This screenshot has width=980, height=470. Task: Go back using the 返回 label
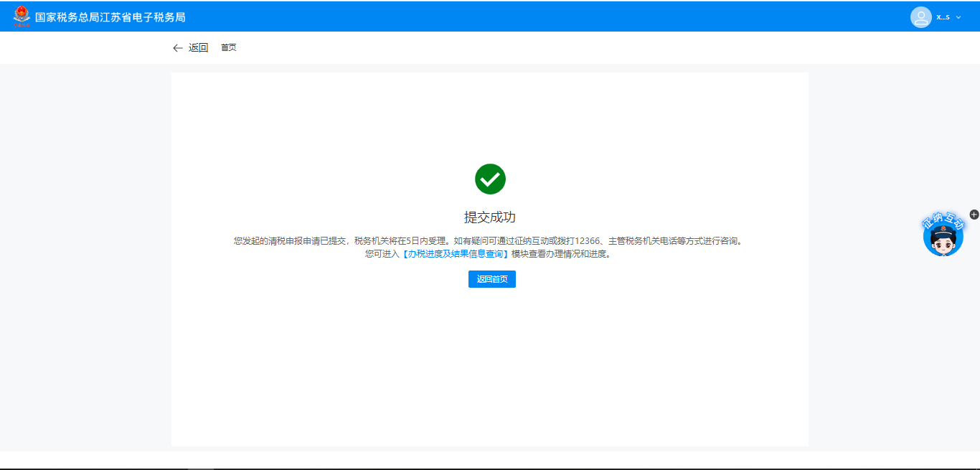pyautogui.click(x=198, y=48)
